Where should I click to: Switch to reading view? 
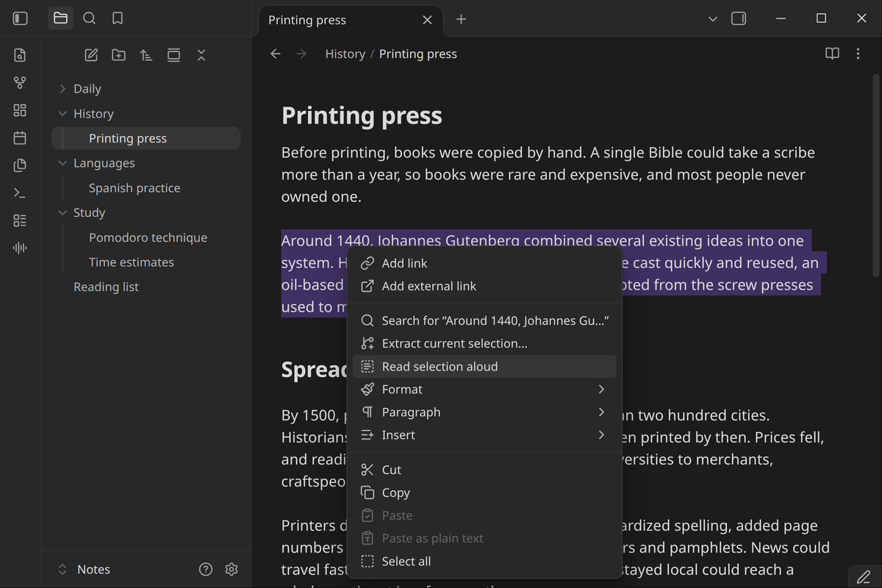pos(832,54)
